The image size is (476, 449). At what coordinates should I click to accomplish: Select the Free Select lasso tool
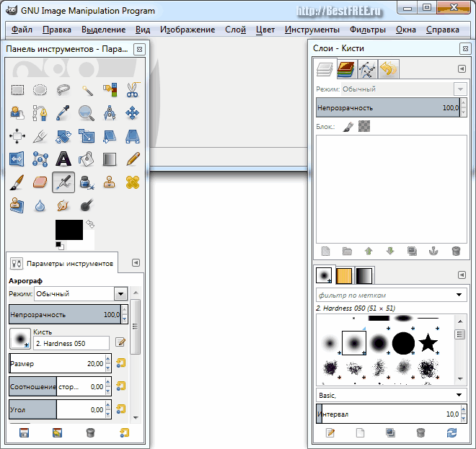click(63, 90)
